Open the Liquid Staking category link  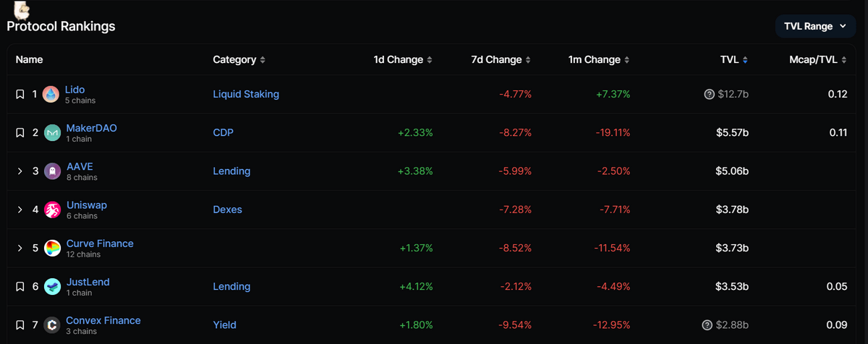tap(246, 94)
